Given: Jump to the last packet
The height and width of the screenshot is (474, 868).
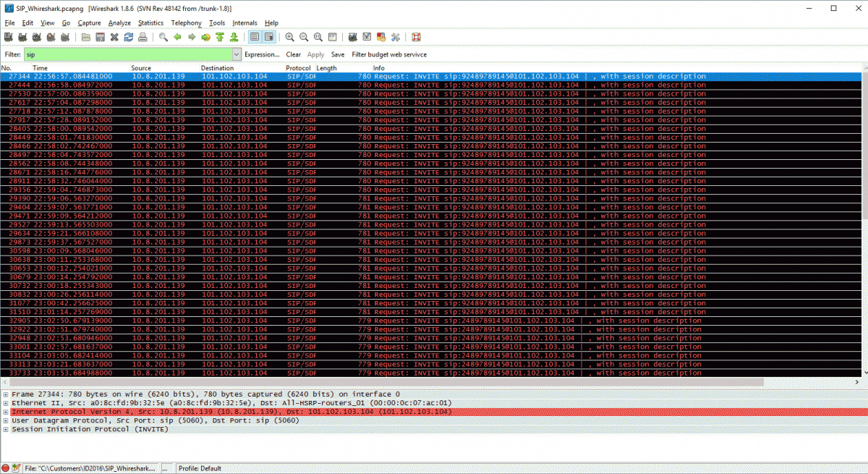Looking at the screenshot, I should [x=234, y=37].
